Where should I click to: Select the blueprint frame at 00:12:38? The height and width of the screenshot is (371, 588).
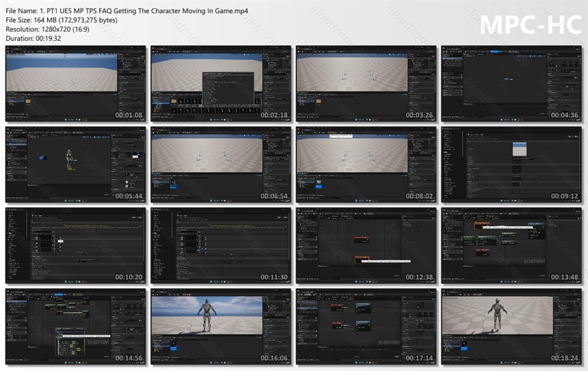tap(366, 245)
